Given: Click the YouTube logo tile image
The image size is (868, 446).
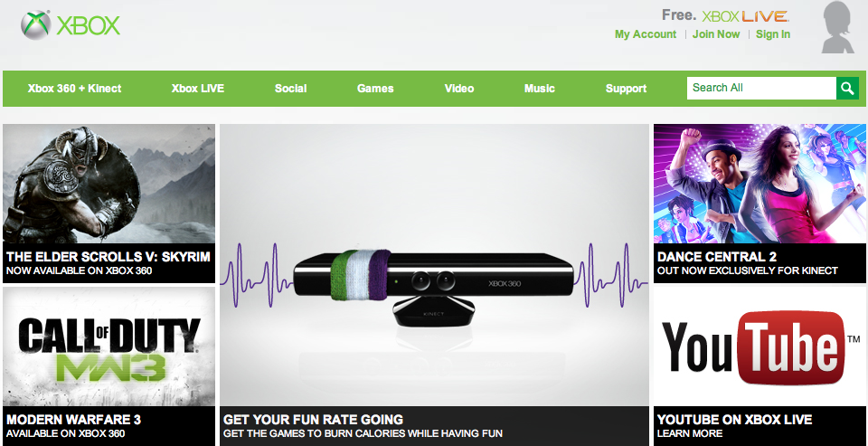Looking at the screenshot, I should [759, 347].
